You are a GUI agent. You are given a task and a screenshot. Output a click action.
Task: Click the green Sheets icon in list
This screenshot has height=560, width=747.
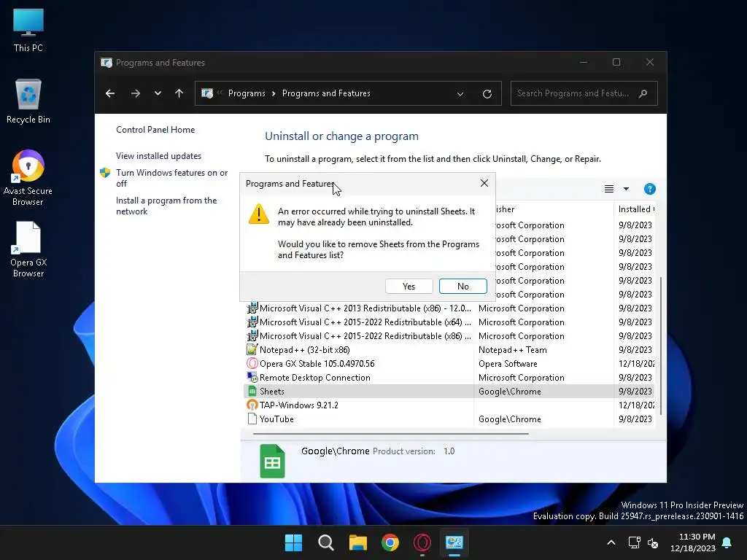(252, 391)
